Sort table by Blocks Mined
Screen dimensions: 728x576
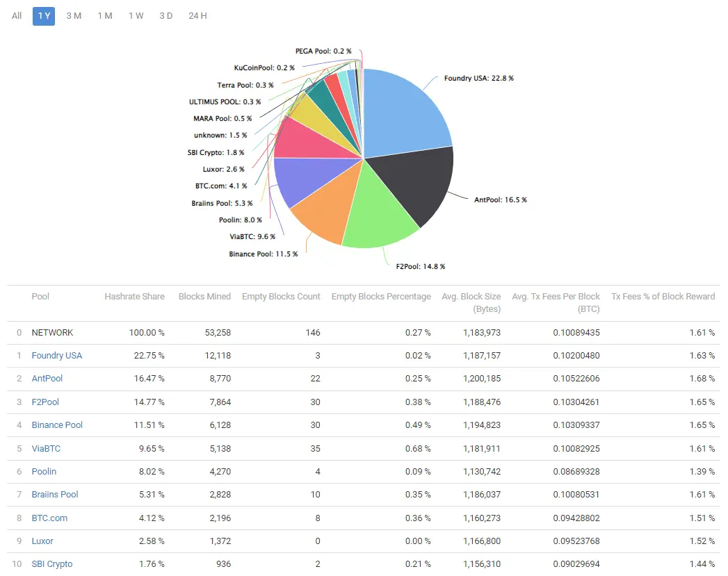pos(204,296)
